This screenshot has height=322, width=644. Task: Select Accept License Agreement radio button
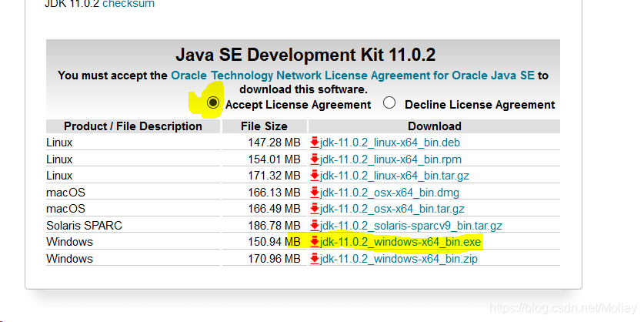[213, 102]
